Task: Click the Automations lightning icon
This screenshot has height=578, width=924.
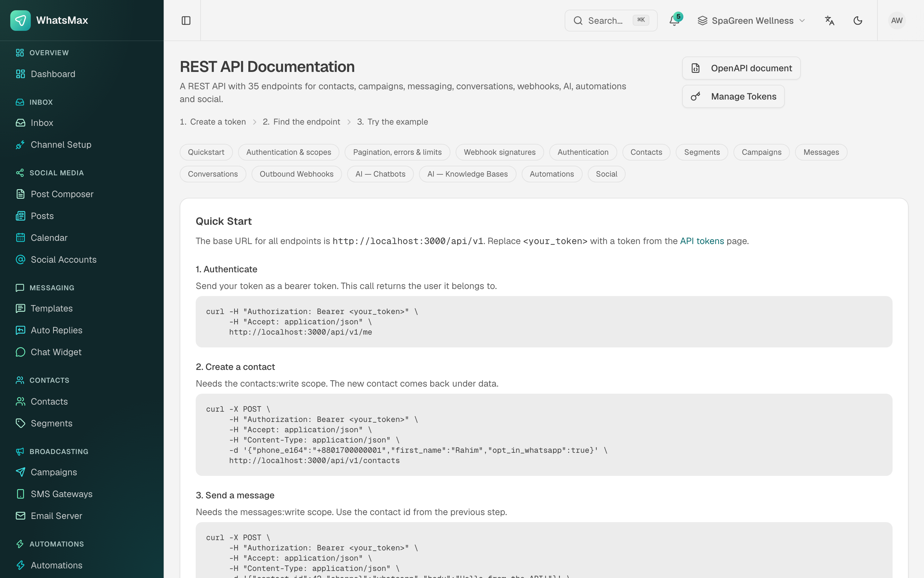Action: pos(20,565)
